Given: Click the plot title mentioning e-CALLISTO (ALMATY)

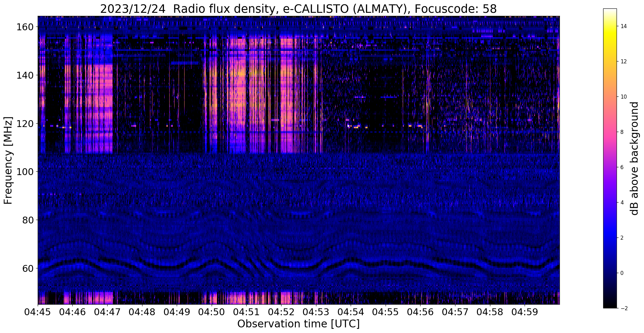Looking at the screenshot, I should coord(298,9).
